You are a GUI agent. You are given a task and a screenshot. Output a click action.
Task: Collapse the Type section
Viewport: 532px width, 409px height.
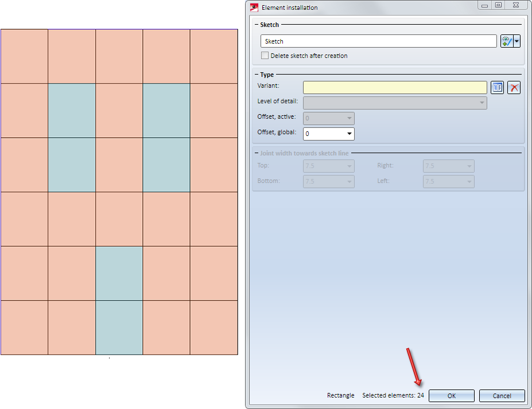[257, 75]
